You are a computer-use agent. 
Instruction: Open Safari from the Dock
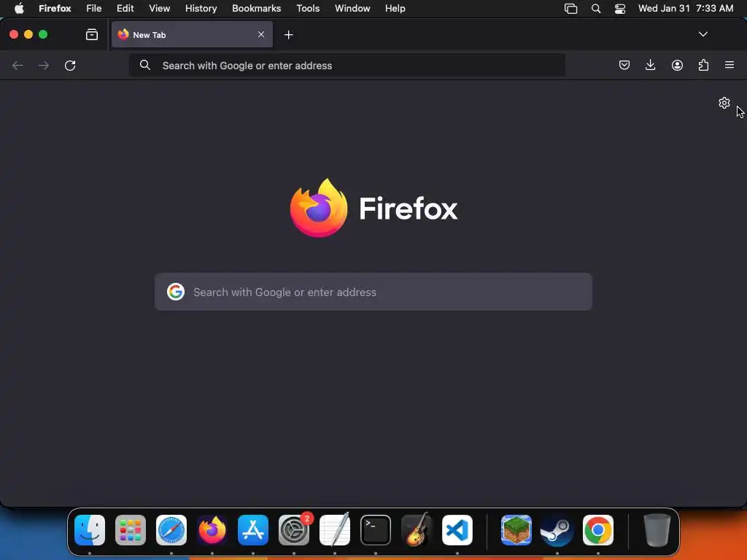[x=171, y=530]
